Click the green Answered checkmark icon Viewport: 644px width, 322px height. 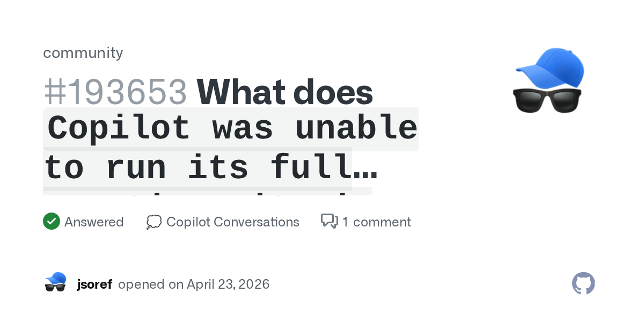52,222
